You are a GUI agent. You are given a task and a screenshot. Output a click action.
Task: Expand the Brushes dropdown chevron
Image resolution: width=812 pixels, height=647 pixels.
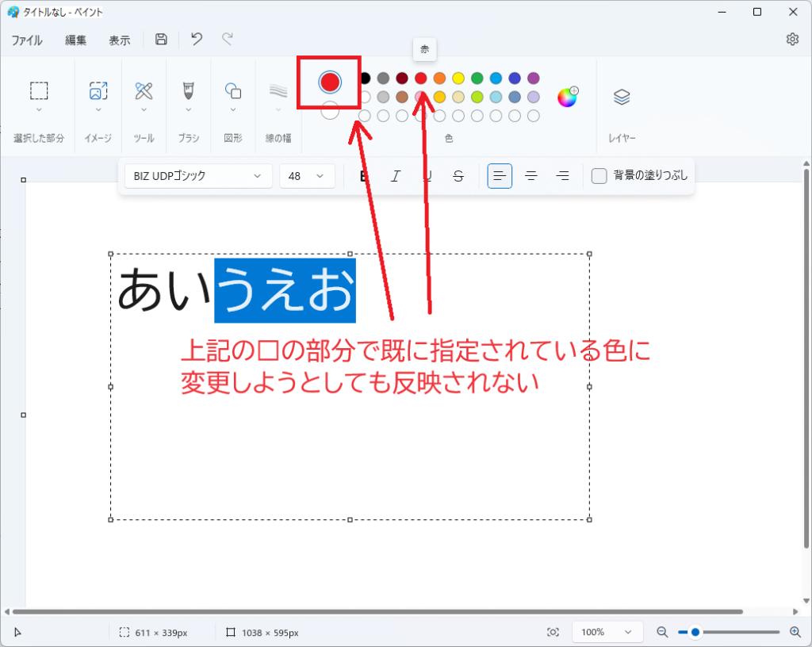click(x=189, y=109)
